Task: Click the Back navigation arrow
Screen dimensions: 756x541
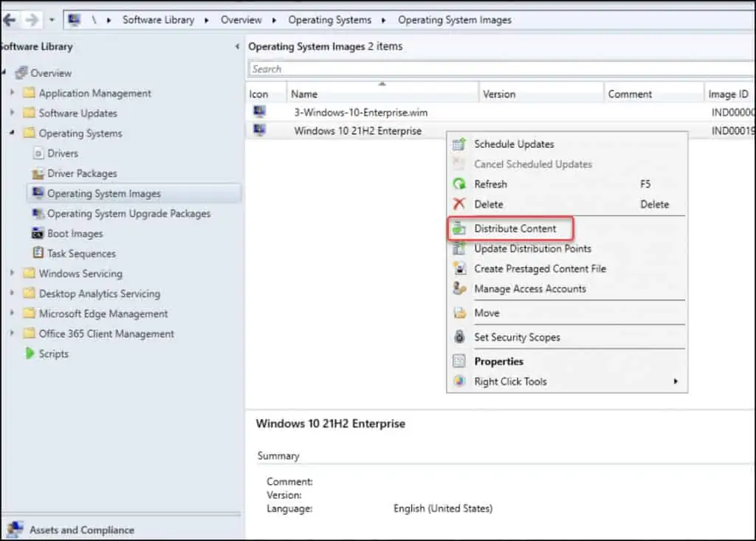Action: tap(9, 20)
